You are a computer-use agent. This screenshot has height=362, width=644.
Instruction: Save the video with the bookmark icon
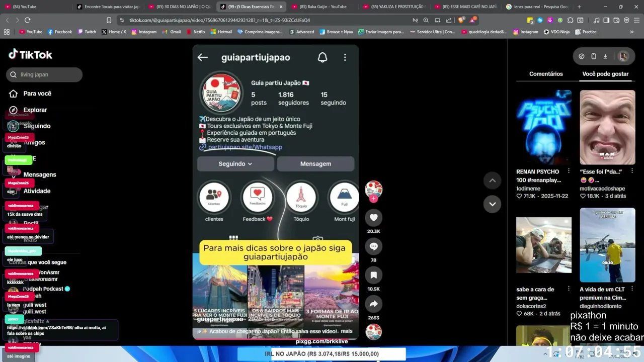373,275
